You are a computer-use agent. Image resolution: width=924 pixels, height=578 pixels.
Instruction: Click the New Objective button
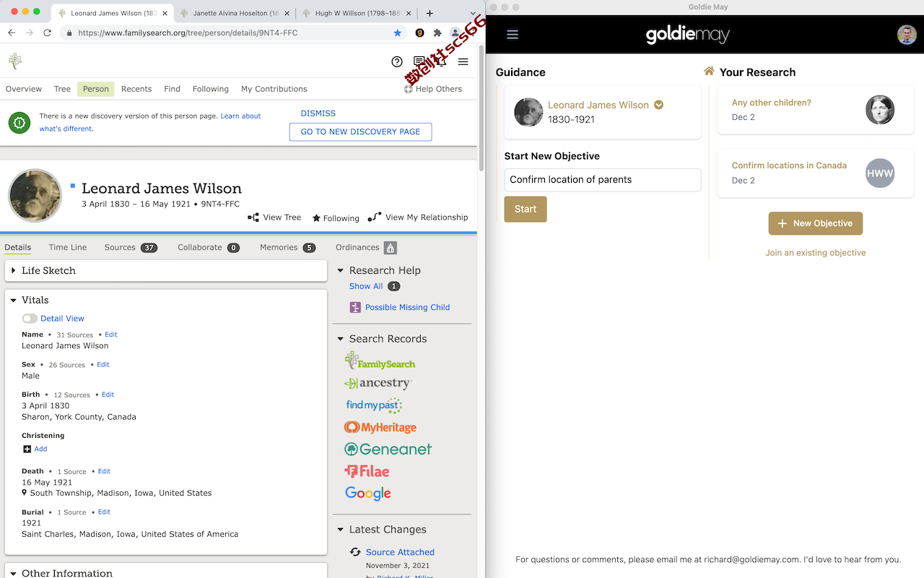point(816,223)
